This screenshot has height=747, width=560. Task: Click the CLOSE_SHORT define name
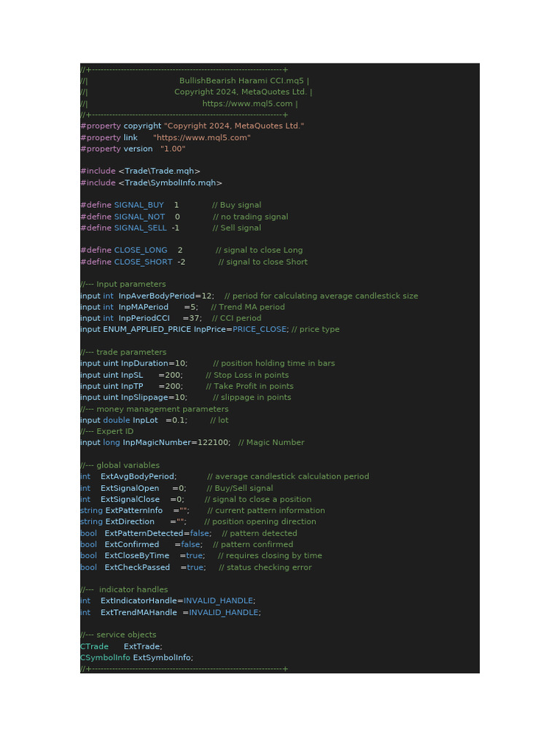point(143,262)
